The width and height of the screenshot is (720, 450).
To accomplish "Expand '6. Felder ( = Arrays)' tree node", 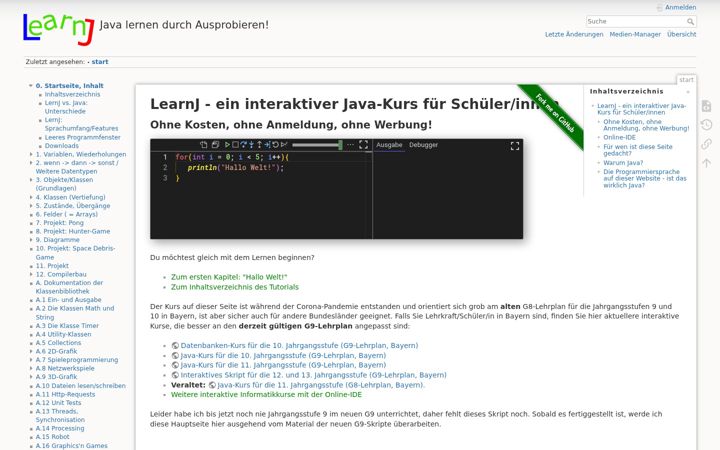I will [31, 214].
